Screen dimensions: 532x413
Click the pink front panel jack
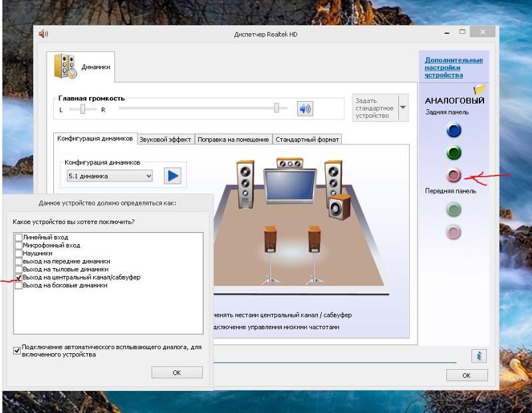tap(454, 233)
